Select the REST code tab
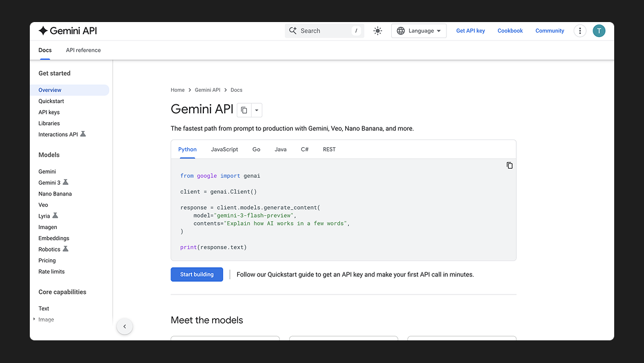The width and height of the screenshot is (644, 363). pyautogui.click(x=329, y=150)
